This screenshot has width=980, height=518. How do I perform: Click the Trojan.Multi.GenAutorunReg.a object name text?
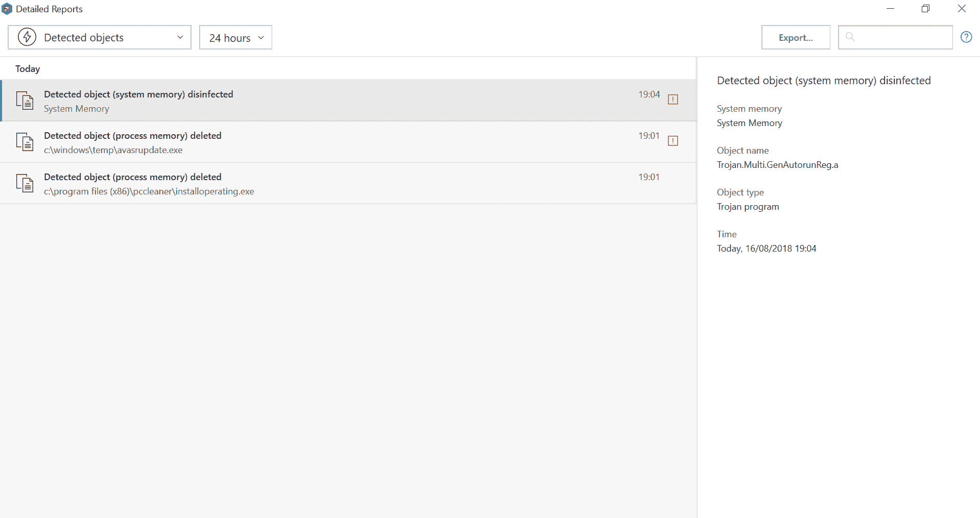pyautogui.click(x=777, y=165)
